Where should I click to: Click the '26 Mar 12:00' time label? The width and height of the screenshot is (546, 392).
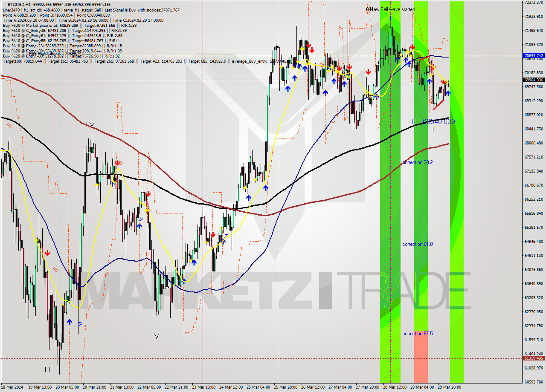coord(313,387)
